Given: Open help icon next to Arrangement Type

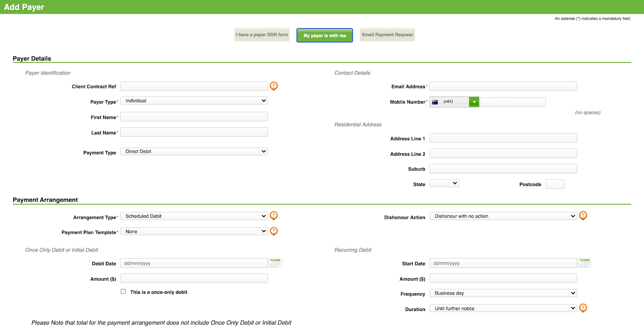Looking at the screenshot, I should pos(274,216).
